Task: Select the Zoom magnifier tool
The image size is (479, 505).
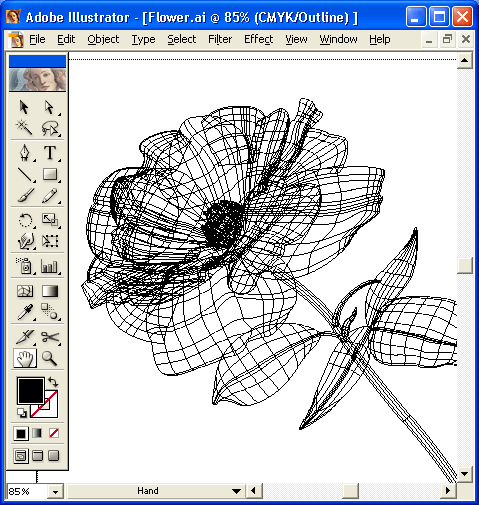Action: point(50,358)
